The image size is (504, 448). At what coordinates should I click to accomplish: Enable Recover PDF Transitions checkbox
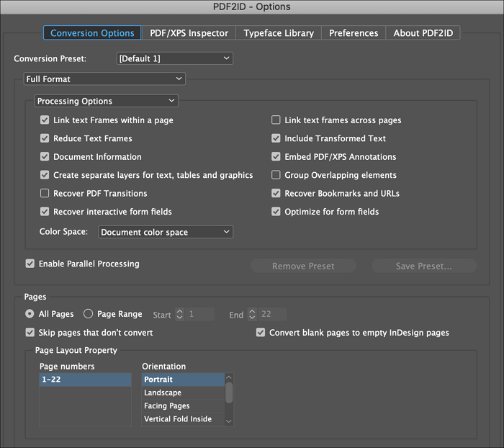click(45, 194)
